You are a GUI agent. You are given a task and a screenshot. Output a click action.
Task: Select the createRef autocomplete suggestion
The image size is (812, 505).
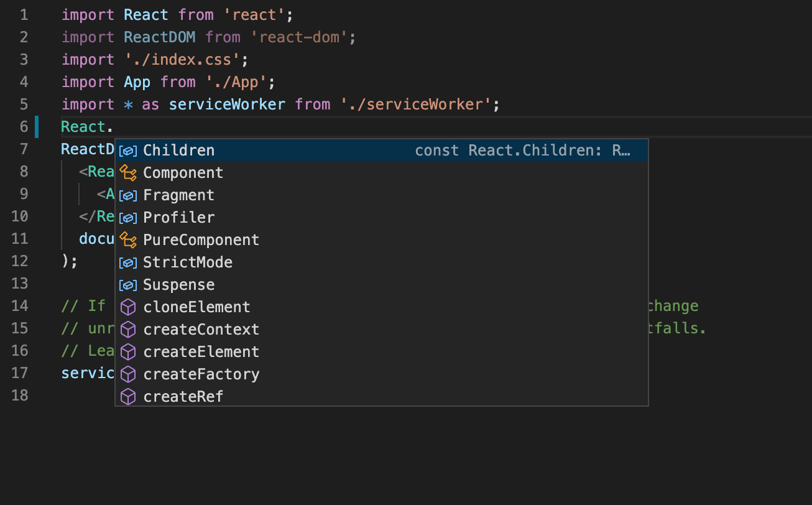point(183,396)
